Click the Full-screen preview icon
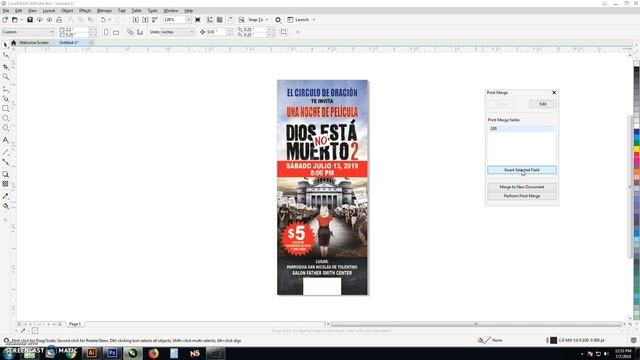 coord(198,20)
